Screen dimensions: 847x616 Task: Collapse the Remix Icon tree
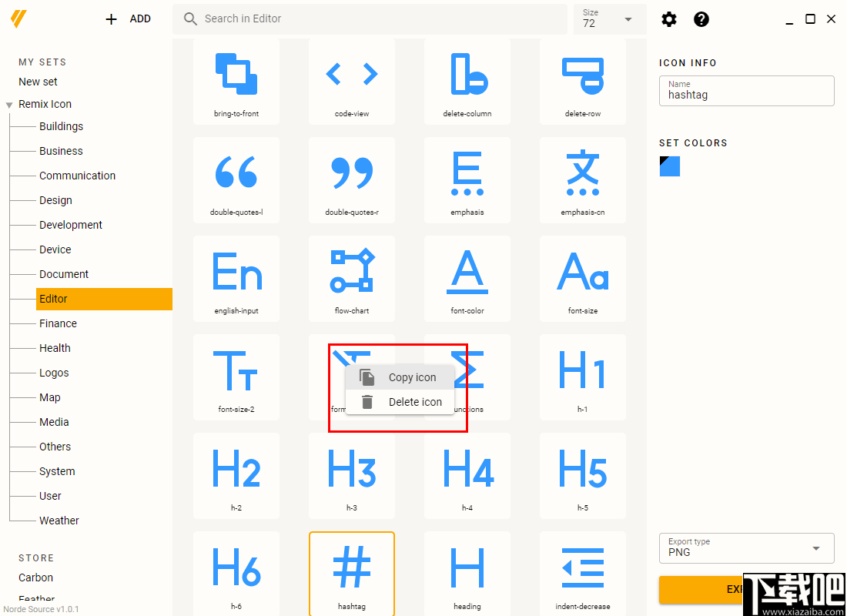tap(8, 104)
